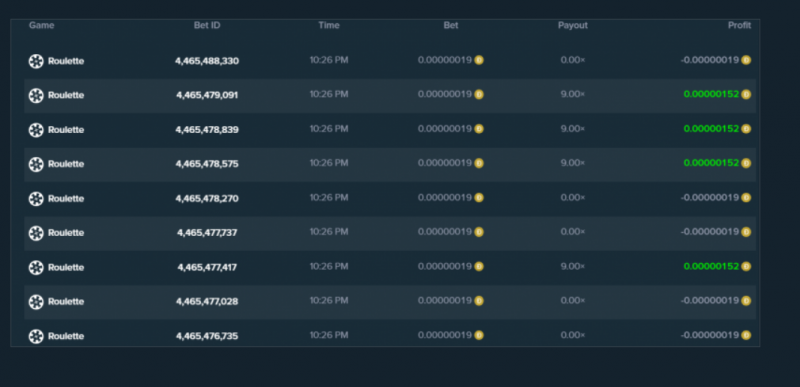Select Roulette label in row 4,465,476,735
The width and height of the screenshot is (800, 387).
(x=66, y=337)
